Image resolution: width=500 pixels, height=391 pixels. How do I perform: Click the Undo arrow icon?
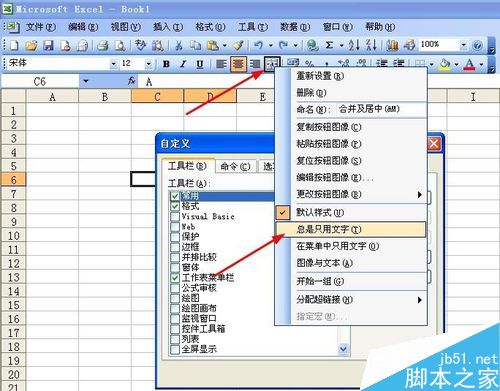[x=259, y=45]
